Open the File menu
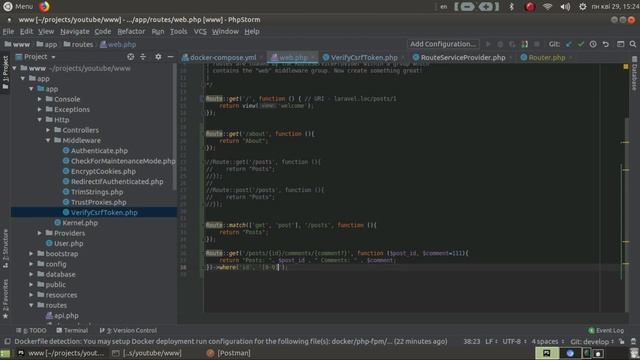The height and width of the screenshot is (360, 640). pyautogui.click(x=8, y=31)
